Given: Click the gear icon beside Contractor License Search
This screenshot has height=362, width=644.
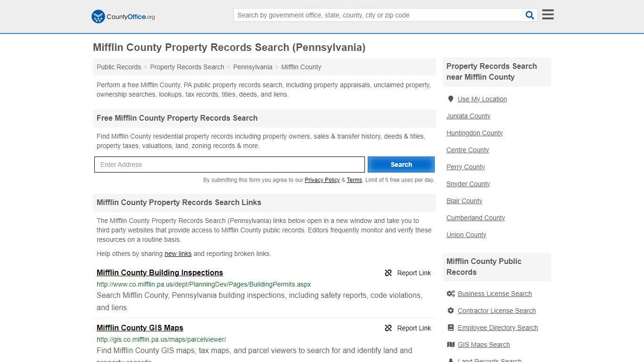Looking at the screenshot, I should coord(451,311).
